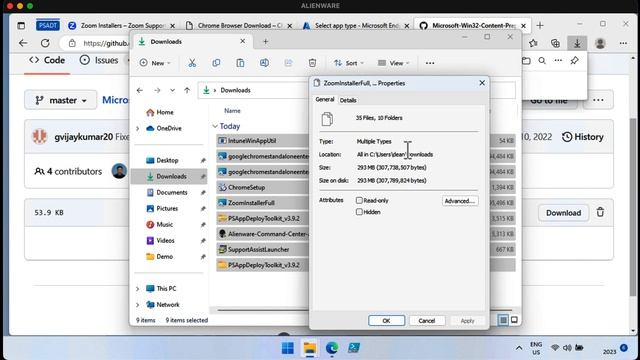
Task: Expand the OneDrive tree node
Action: [138, 128]
